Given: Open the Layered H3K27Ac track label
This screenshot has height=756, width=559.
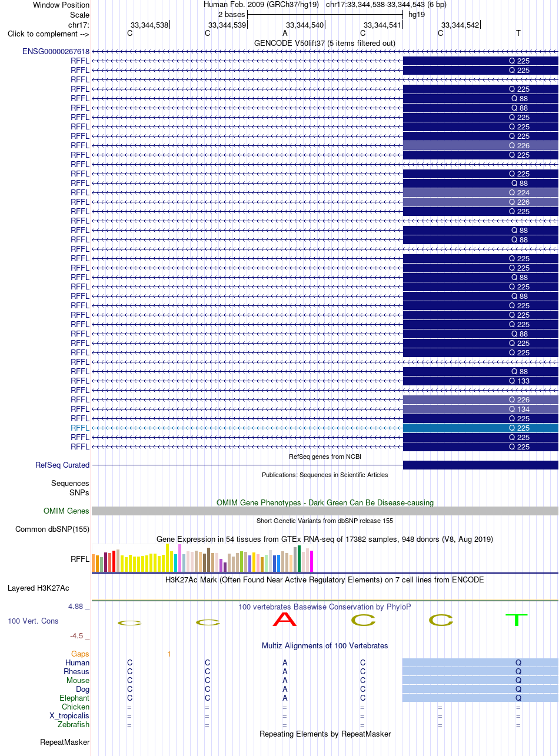Looking at the screenshot, I should (38, 588).
